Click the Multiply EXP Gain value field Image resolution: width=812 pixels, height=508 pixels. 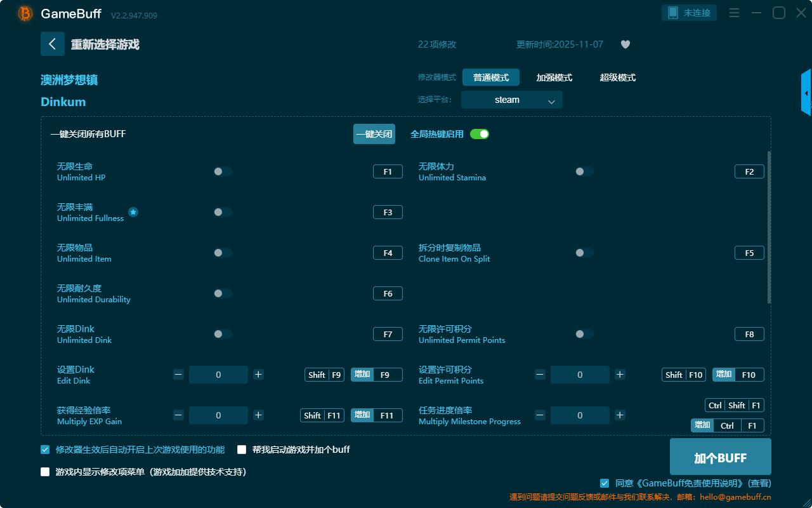click(218, 415)
